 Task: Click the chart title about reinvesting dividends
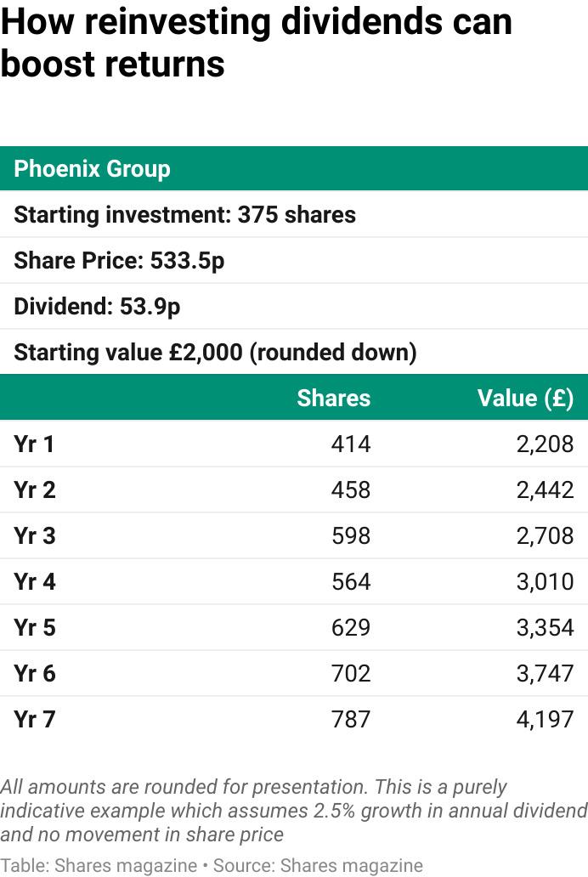(x=256, y=42)
